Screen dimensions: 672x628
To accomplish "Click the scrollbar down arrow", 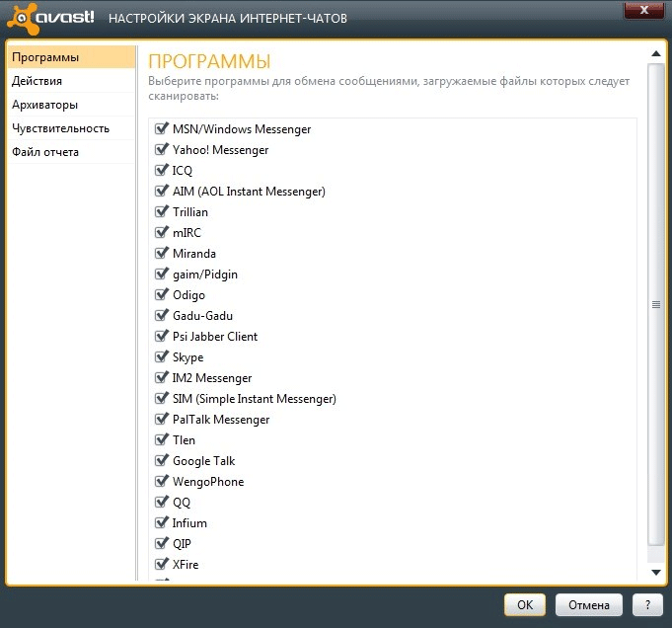I will 655,572.
